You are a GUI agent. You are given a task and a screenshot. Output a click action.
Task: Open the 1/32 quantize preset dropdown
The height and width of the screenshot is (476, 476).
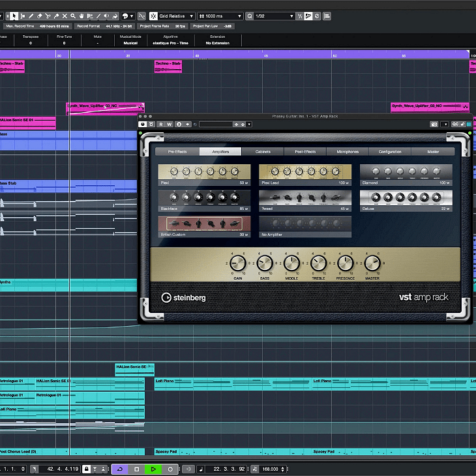coord(275,16)
